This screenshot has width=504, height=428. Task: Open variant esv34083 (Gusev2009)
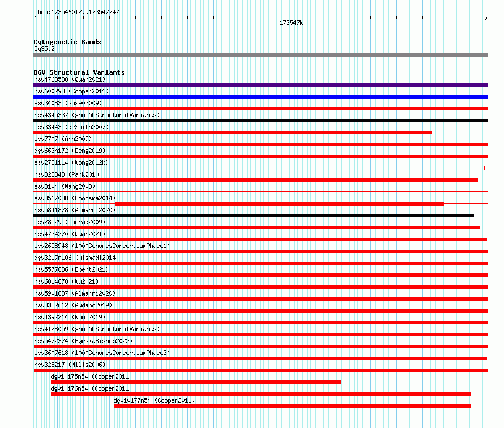[68, 103]
